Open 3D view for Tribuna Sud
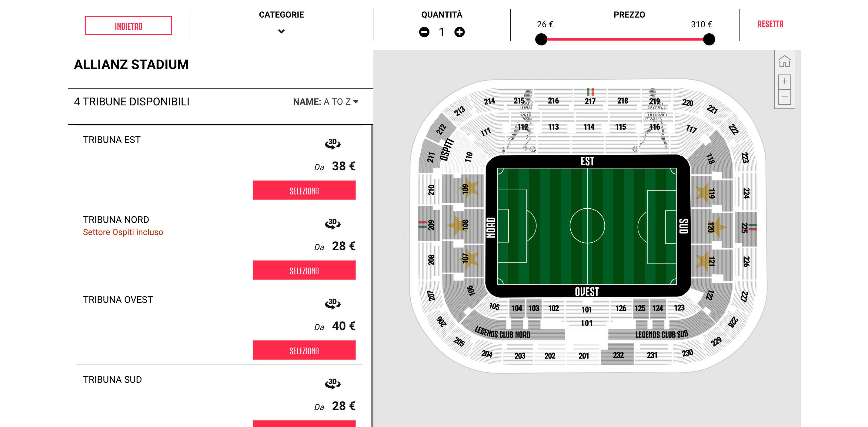The image size is (868, 427). tap(332, 383)
